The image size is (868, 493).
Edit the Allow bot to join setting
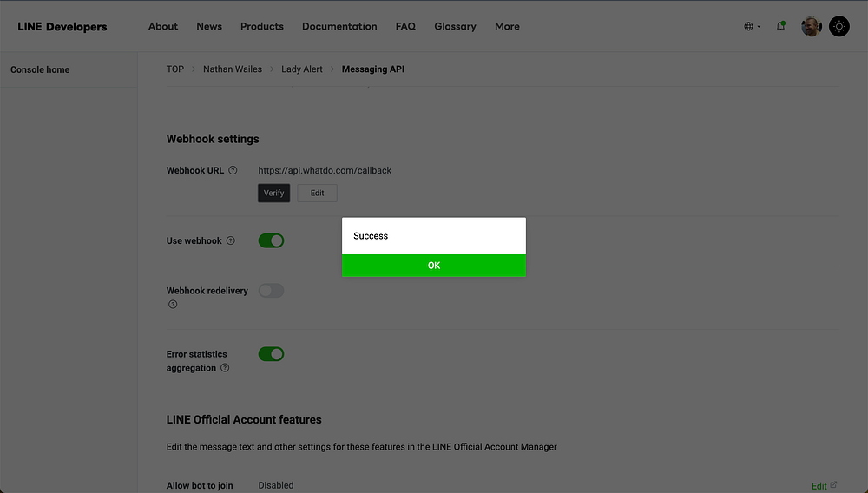824,486
